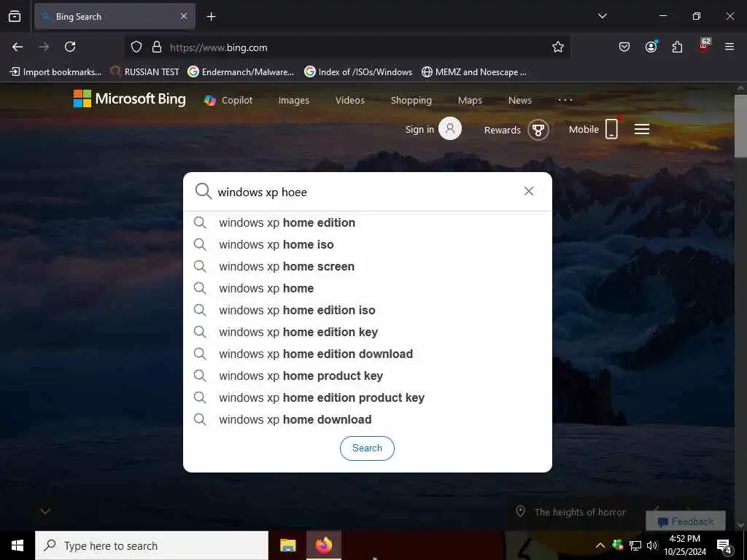Open Bing Shopping

pyautogui.click(x=411, y=101)
